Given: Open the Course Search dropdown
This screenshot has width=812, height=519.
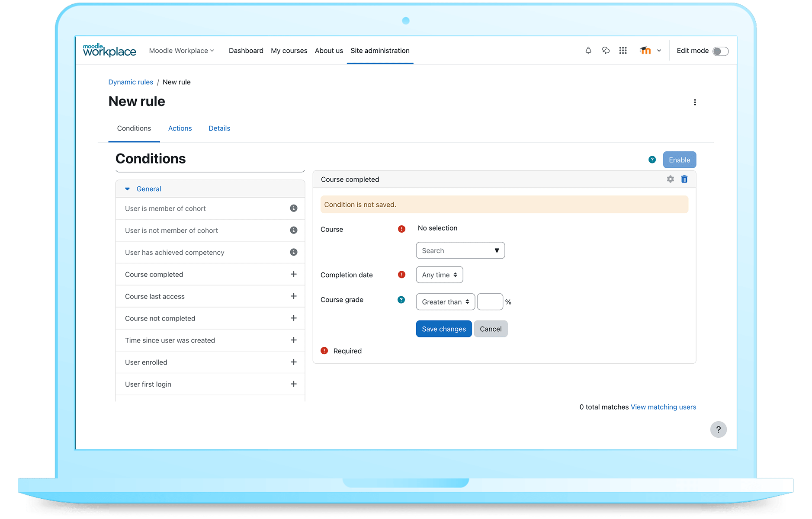Looking at the screenshot, I should [460, 250].
